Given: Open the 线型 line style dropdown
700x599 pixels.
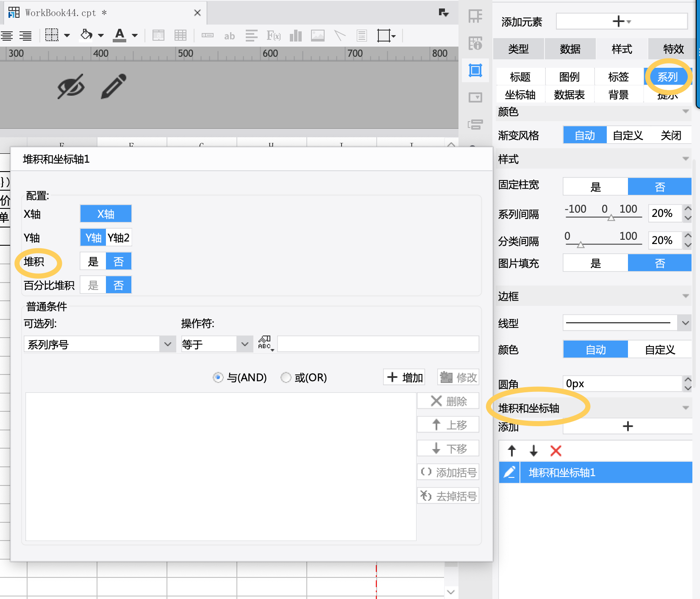Looking at the screenshot, I should 685,323.
